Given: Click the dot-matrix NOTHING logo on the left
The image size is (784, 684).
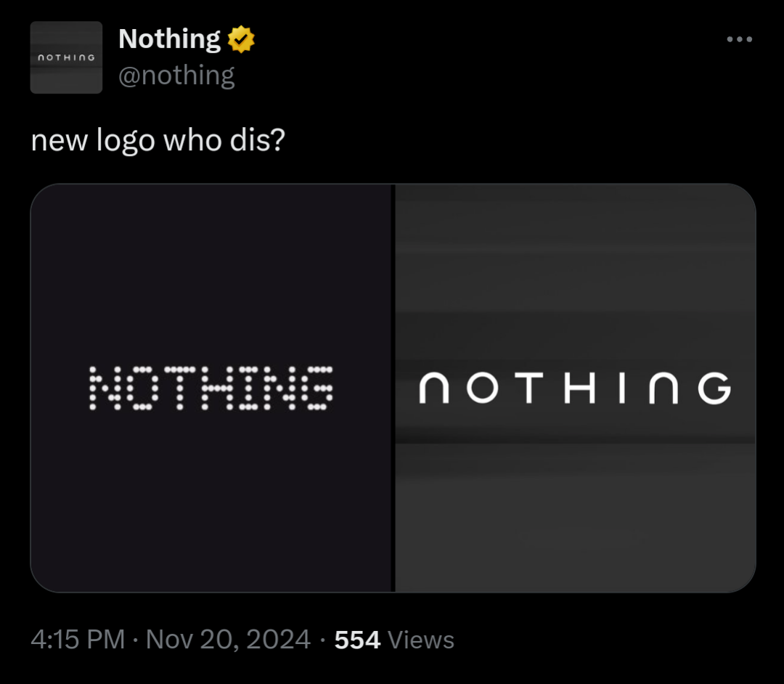Looking at the screenshot, I should click(211, 388).
